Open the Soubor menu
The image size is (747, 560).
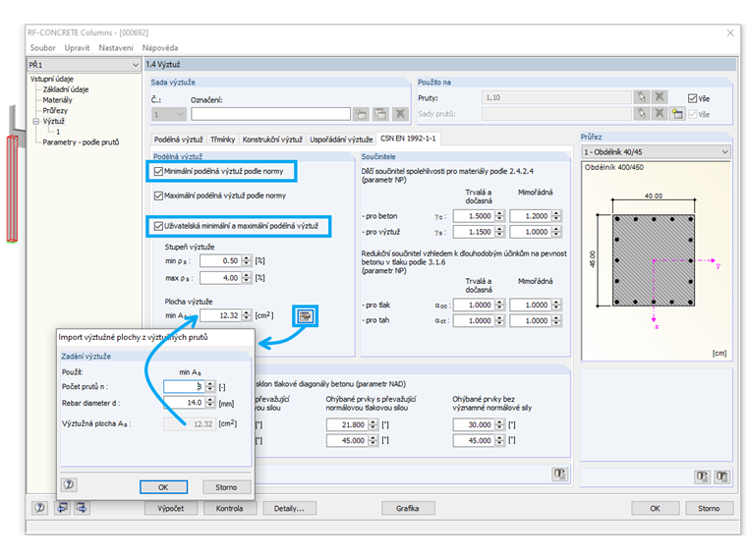tap(42, 47)
